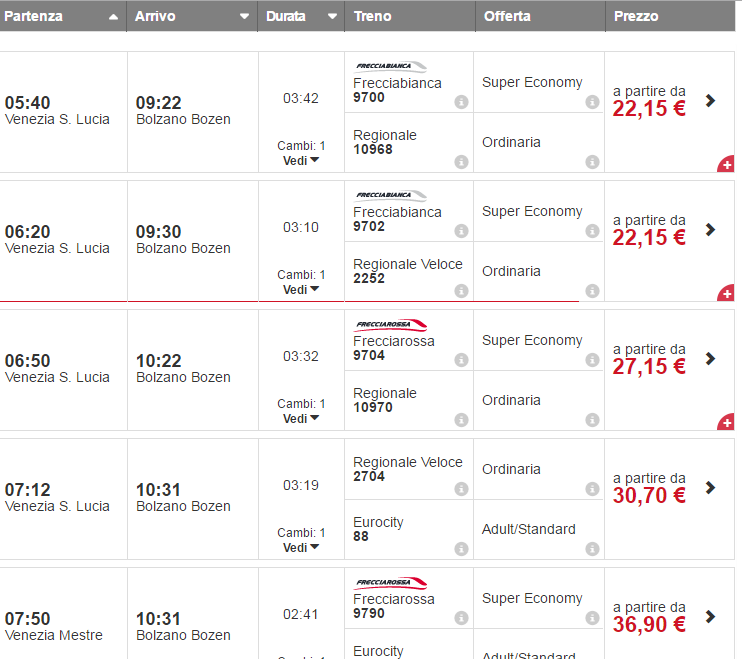The width and height of the screenshot is (742, 659).
Task: Expand Vedi changes for 05:40 departure
Action: (301, 160)
